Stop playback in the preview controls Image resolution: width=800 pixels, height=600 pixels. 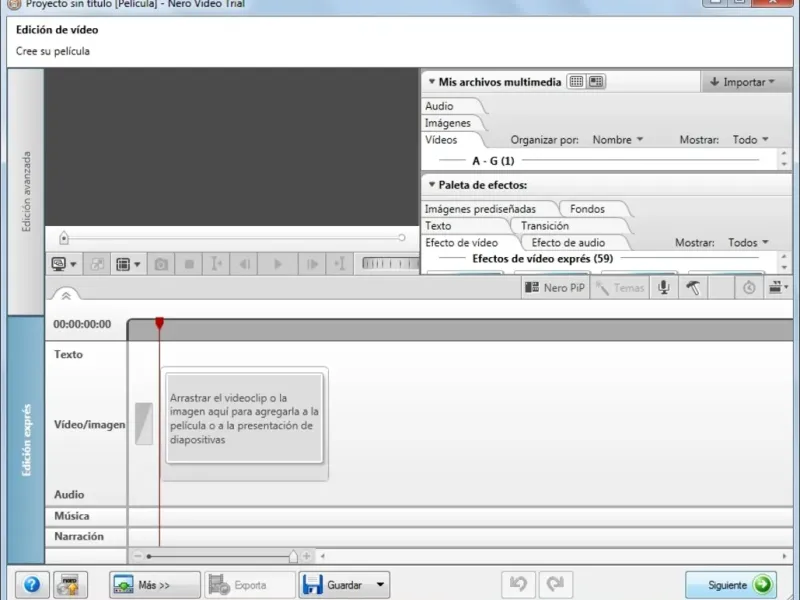[189, 264]
